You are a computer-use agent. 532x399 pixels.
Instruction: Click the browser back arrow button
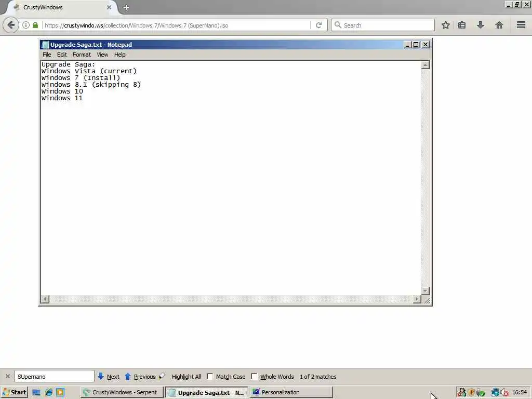coord(11,25)
